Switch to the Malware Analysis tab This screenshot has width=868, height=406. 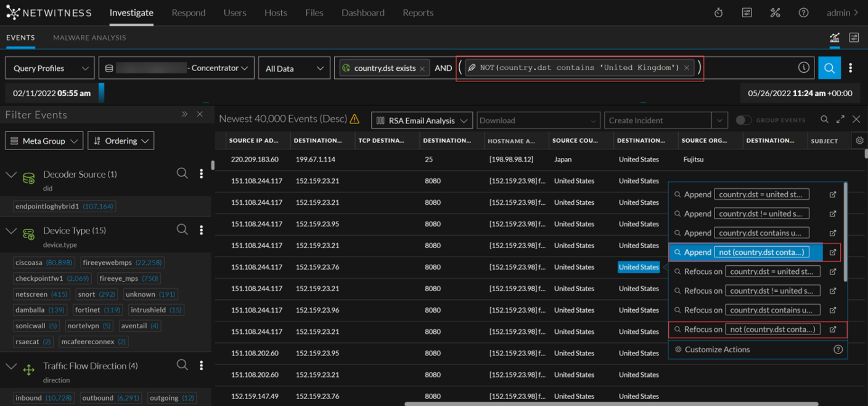(89, 38)
